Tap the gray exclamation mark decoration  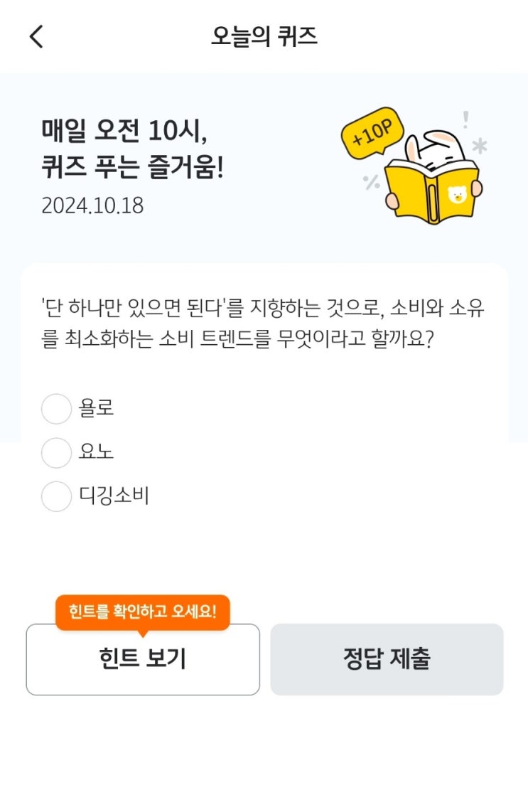[465, 119]
